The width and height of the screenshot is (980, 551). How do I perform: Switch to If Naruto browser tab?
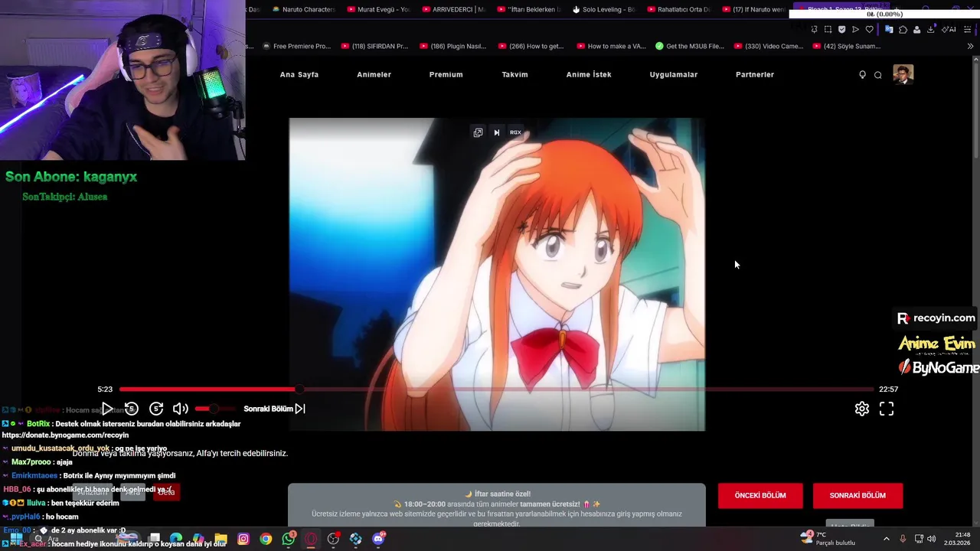753,9
